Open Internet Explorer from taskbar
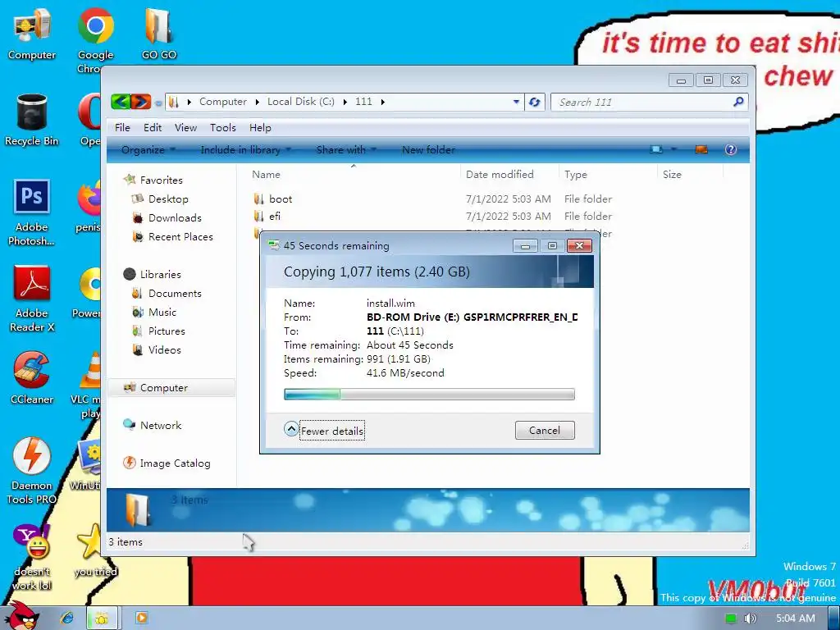 tap(67, 618)
